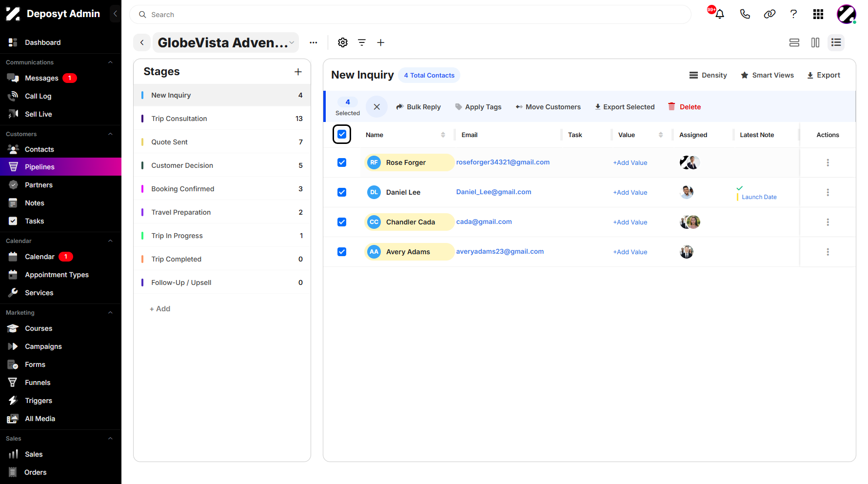Select the Trip Consultation stage
The width and height of the screenshot is (868, 484).
coord(222,119)
